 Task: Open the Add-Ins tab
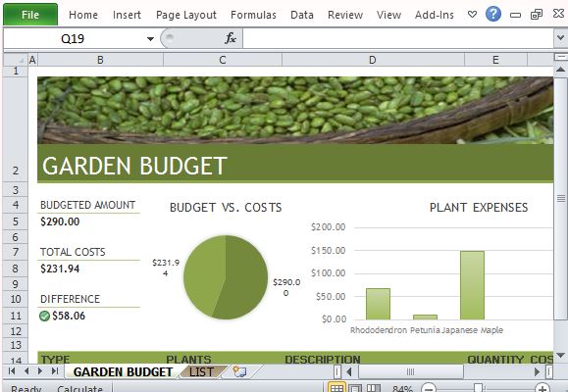tap(435, 15)
